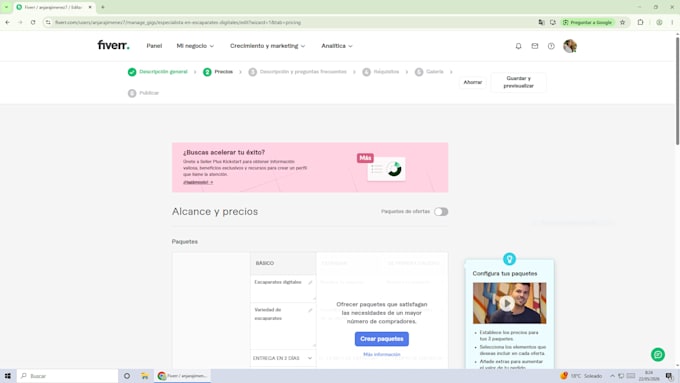The width and height of the screenshot is (680, 383).
Task: Click the Escaparates digitales text field
Action: (283, 288)
